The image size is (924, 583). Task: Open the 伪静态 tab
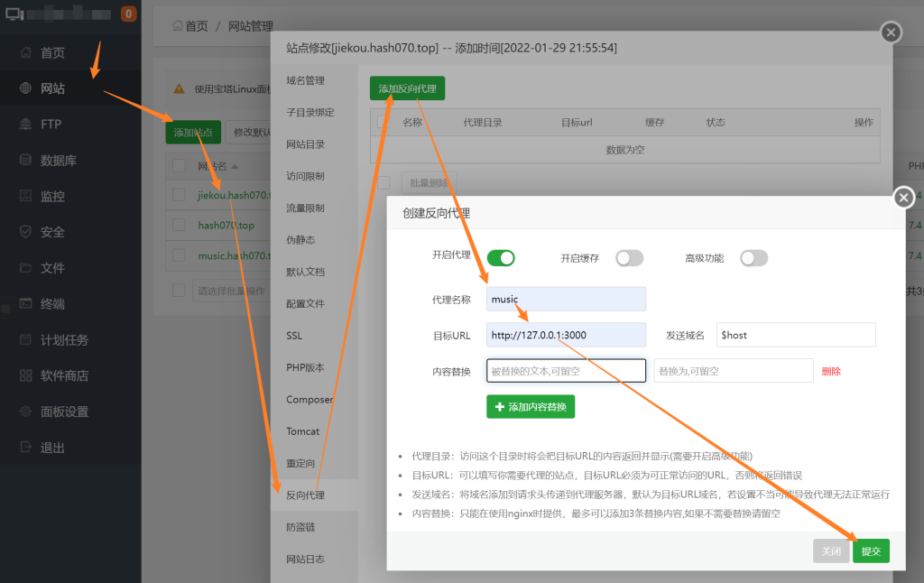pyautogui.click(x=314, y=240)
